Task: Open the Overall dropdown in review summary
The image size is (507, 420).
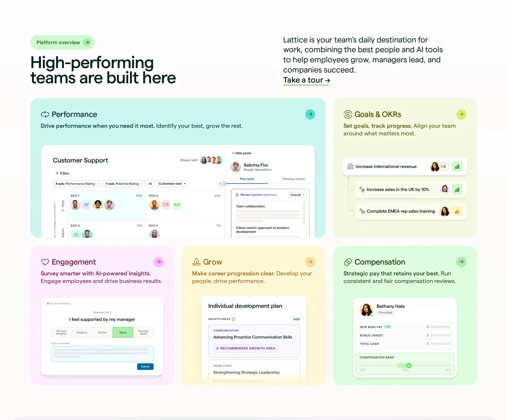Action: (x=297, y=195)
